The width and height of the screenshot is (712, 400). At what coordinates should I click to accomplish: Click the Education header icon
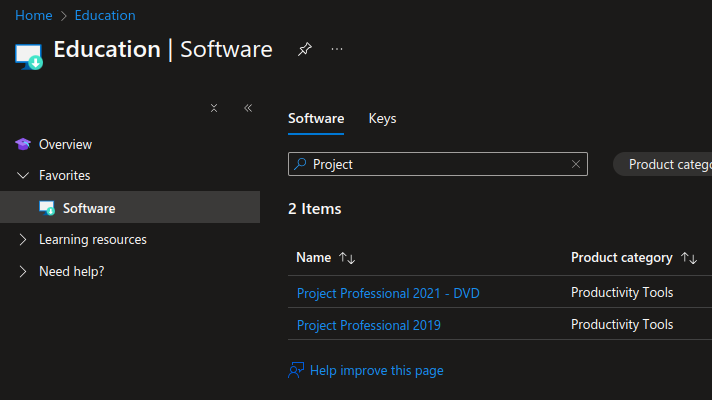[x=29, y=55]
